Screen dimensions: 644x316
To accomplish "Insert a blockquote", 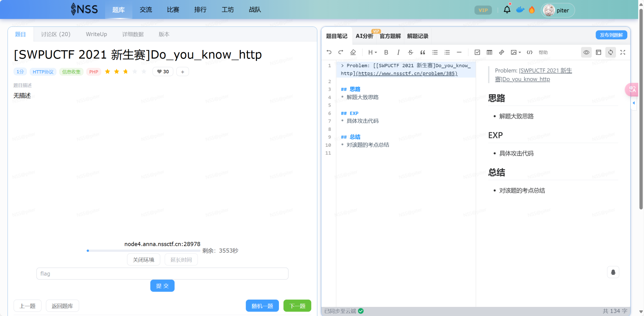I will pyautogui.click(x=422, y=52).
